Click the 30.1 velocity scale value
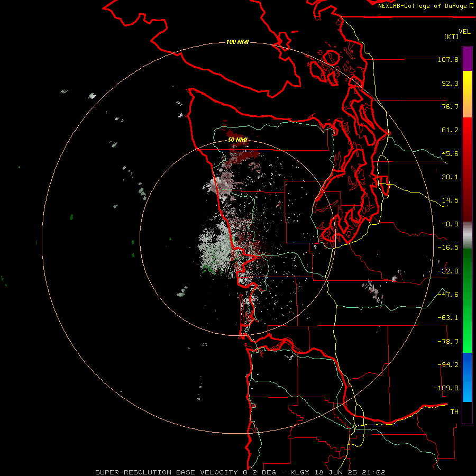The height and width of the screenshot is (476, 476). 450,177
